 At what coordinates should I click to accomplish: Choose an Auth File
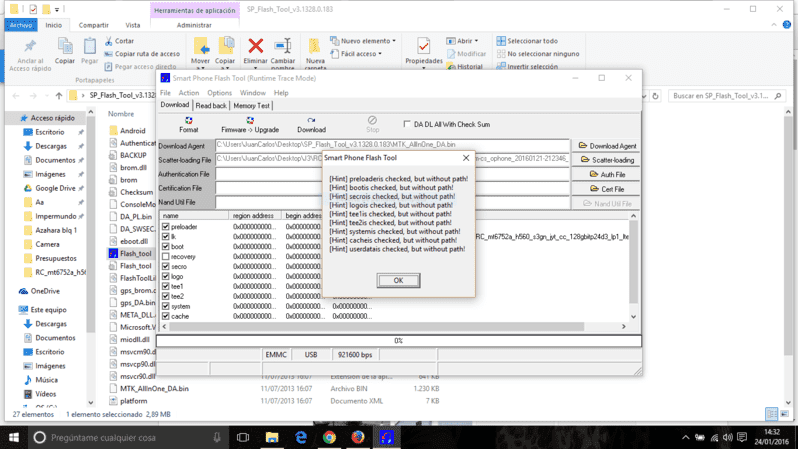tap(607, 174)
